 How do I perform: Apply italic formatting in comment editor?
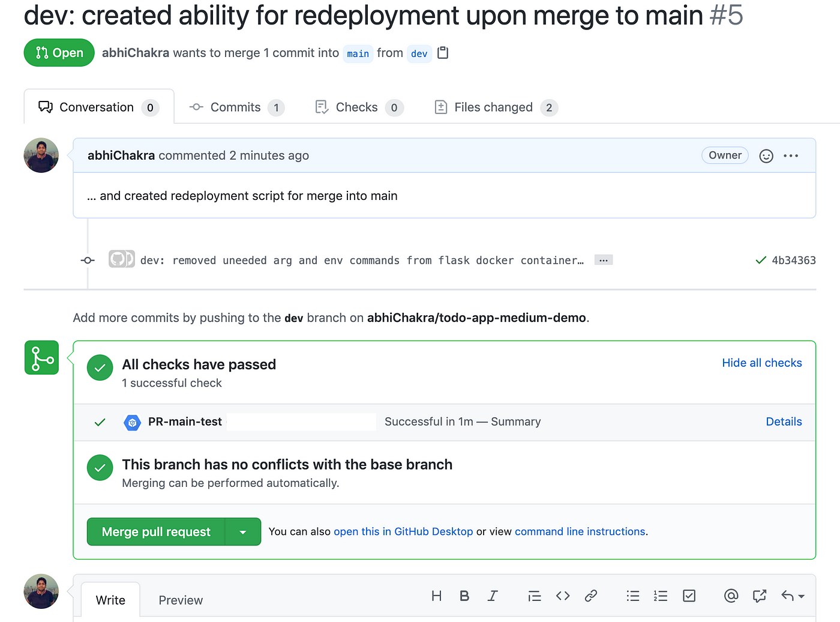[x=493, y=596]
